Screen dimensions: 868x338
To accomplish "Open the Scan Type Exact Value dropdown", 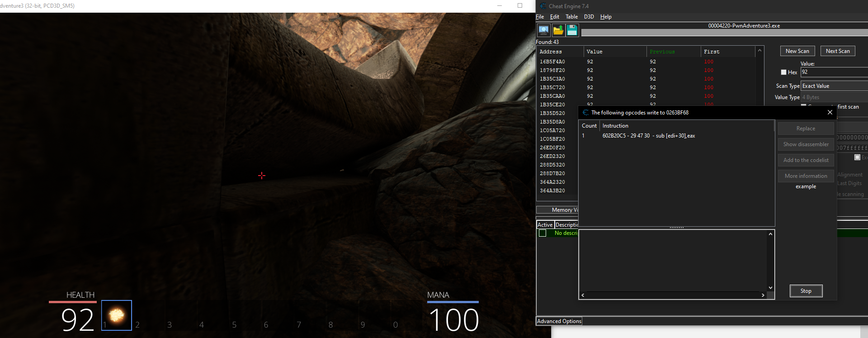I will click(x=834, y=86).
